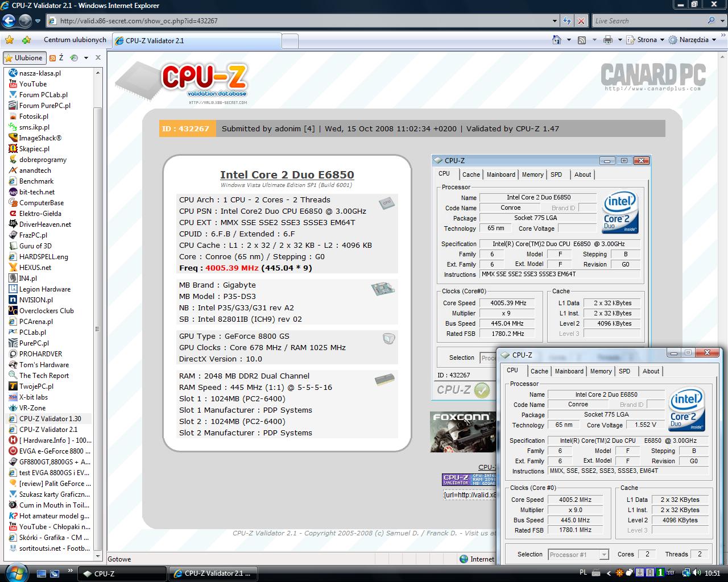Open YouTube favorite in sidebar
The image size is (728, 582).
click(x=33, y=84)
